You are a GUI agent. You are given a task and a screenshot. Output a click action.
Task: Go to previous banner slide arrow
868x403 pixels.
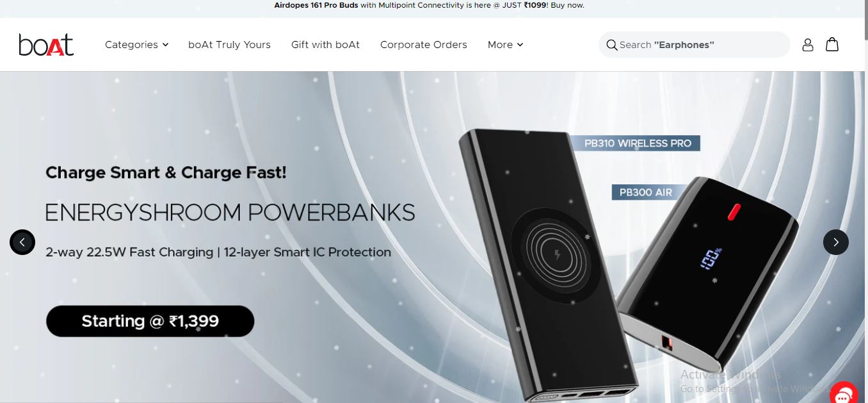(22, 242)
